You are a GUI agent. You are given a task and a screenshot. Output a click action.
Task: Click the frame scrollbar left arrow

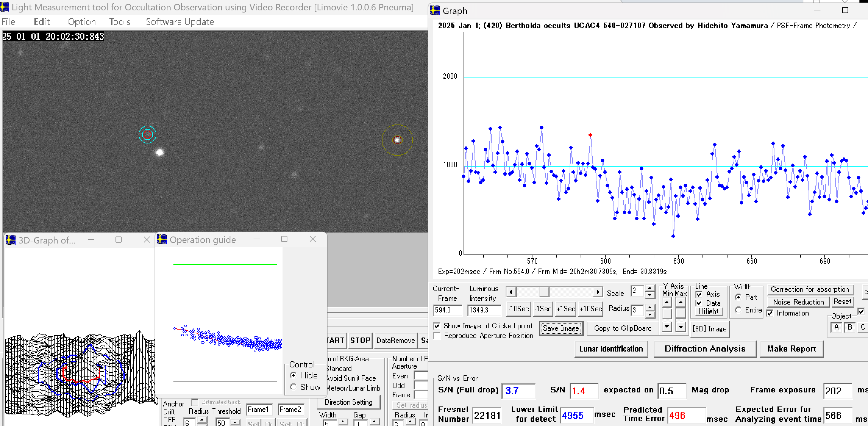(x=511, y=292)
